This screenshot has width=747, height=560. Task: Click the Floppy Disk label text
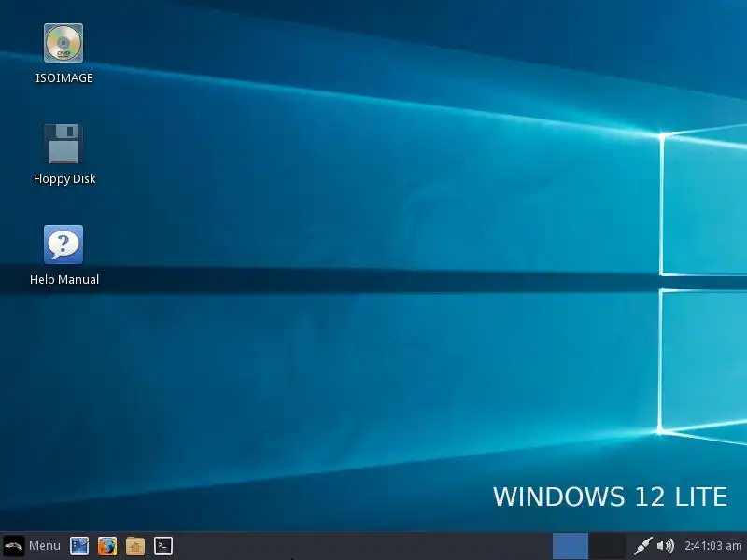[x=64, y=179]
